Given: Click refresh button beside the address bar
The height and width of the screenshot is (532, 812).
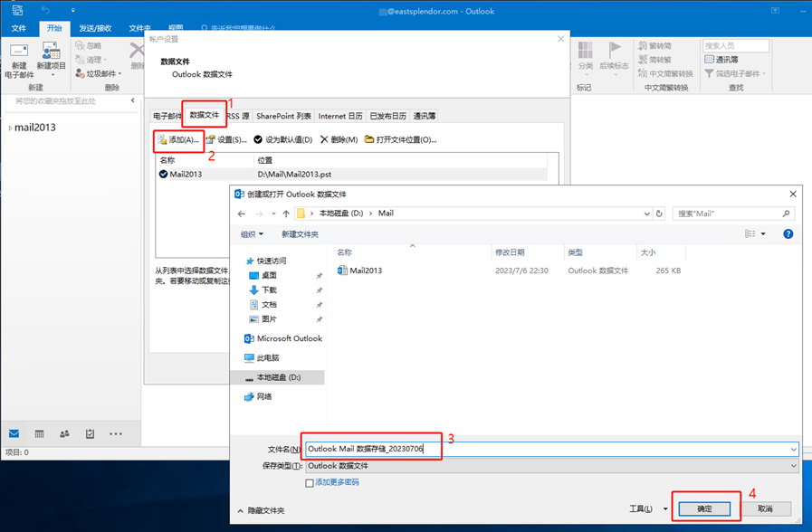Looking at the screenshot, I should pyautogui.click(x=659, y=214).
